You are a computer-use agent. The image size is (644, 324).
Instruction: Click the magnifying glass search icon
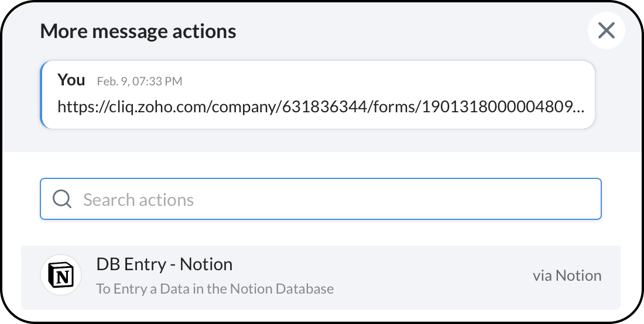62,199
